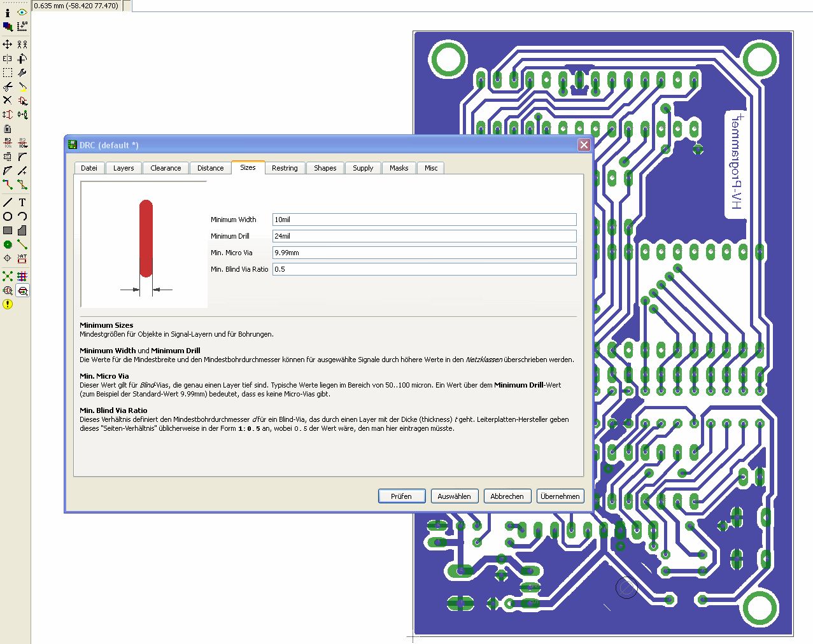
Task: Open the Distance tab
Action: pyautogui.click(x=210, y=168)
